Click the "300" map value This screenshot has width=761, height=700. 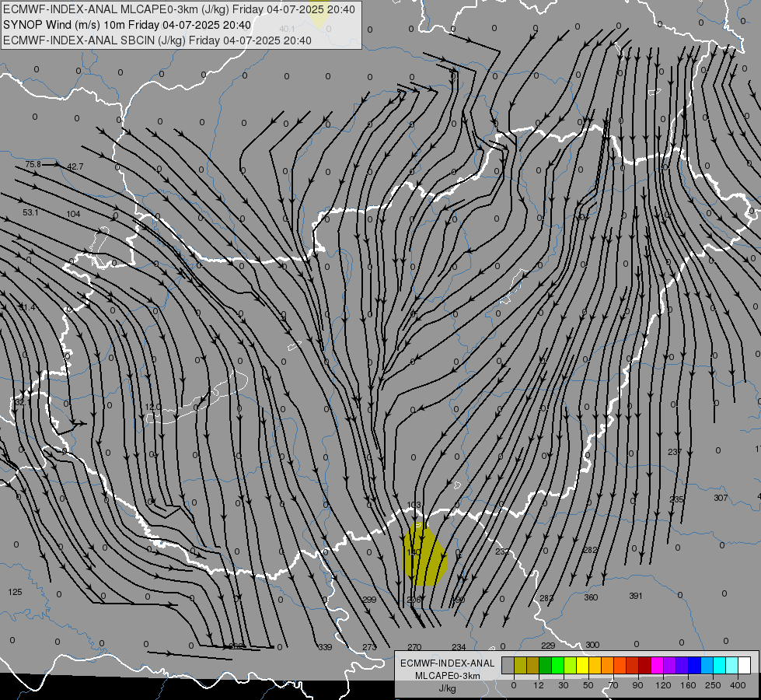tap(592, 645)
